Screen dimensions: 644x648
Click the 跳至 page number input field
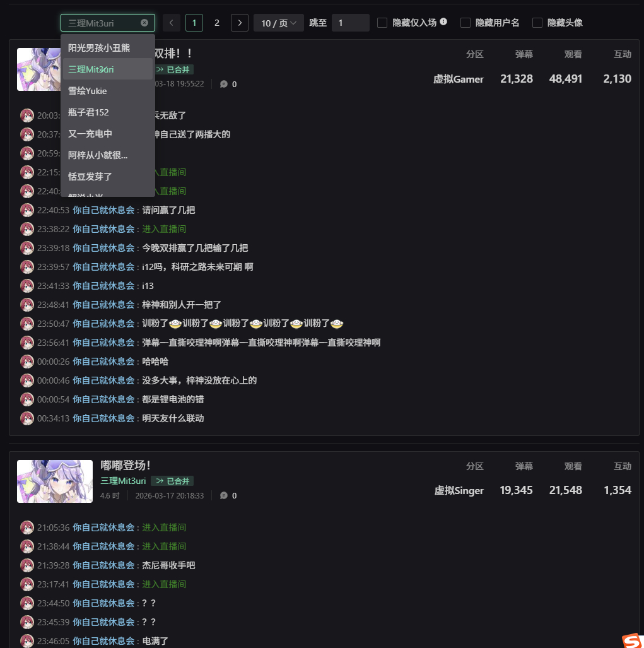point(350,23)
